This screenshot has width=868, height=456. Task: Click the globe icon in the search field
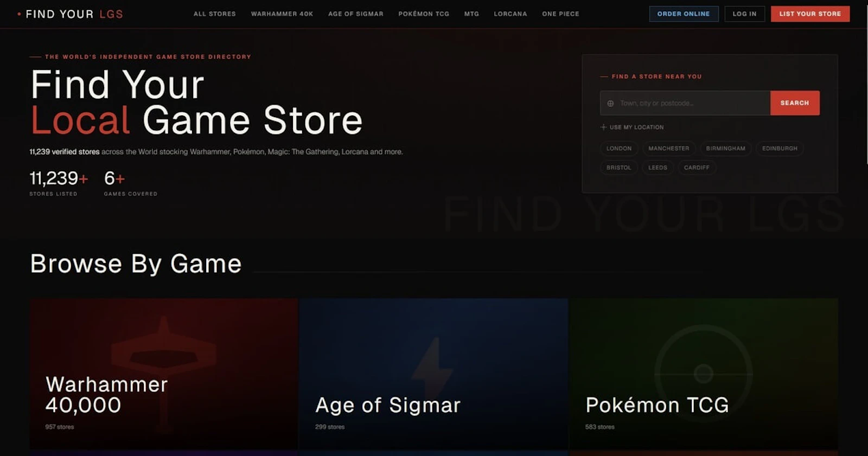[x=610, y=104]
